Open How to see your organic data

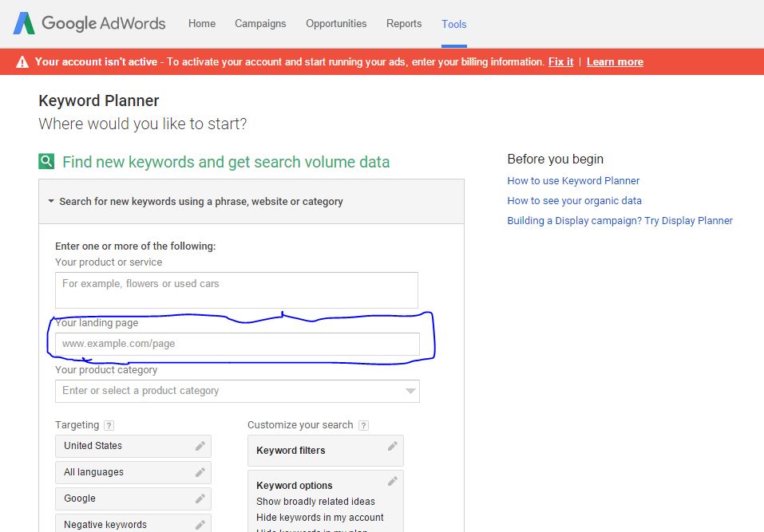click(574, 200)
